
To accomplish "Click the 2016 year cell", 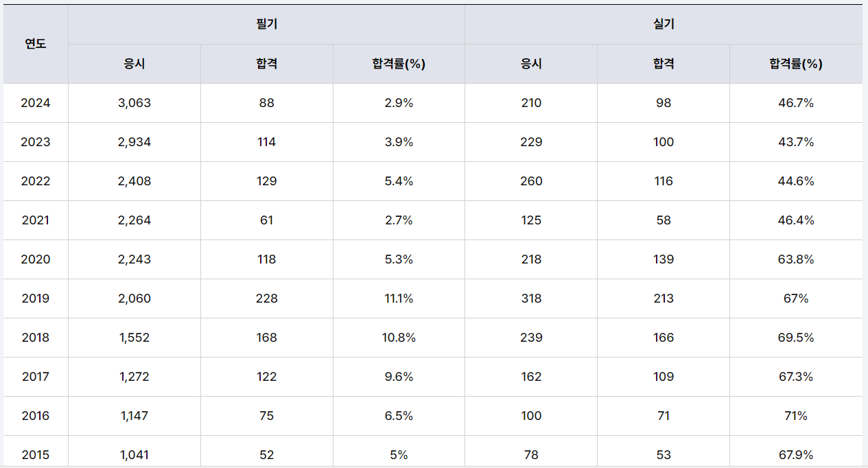I will point(36,416).
